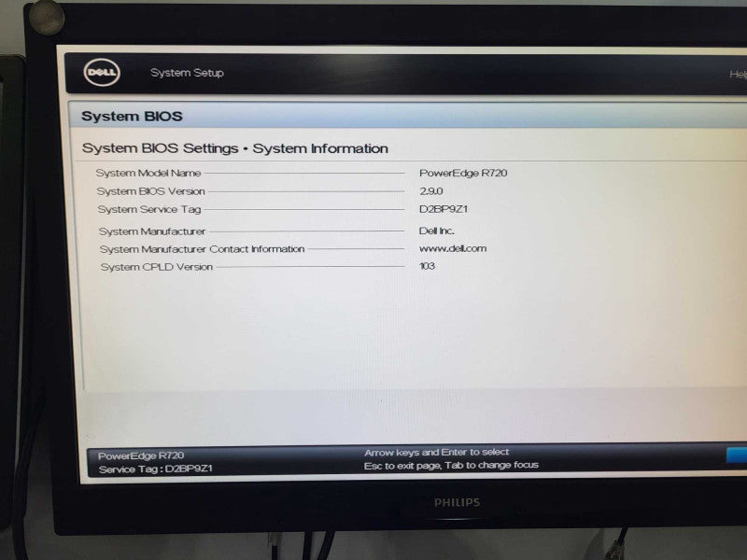This screenshot has width=747, height=560.
Task: Click System BIOS Settings • System Information heading
Action: pyautogui.click(x=235, y=148)
